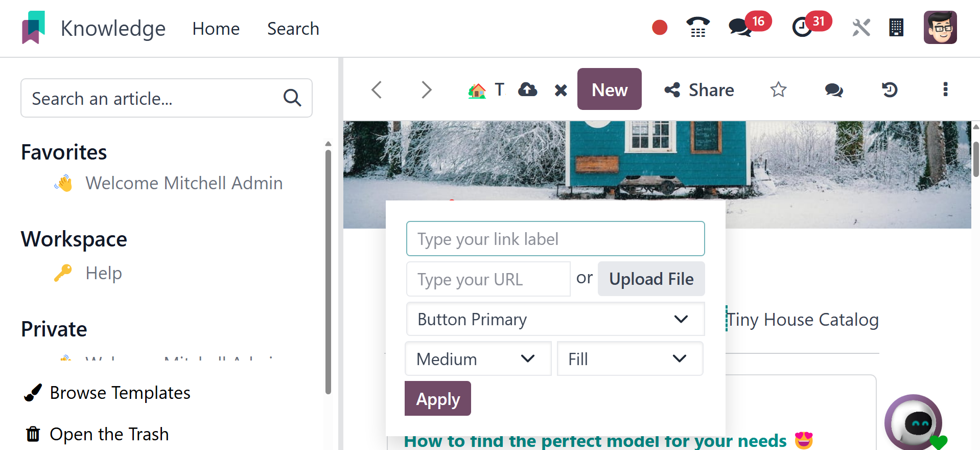Click the Knowledge app logo icon
The height and width of the screenshot is (450, 980).
pyautogui.click(x=33, y=28)
